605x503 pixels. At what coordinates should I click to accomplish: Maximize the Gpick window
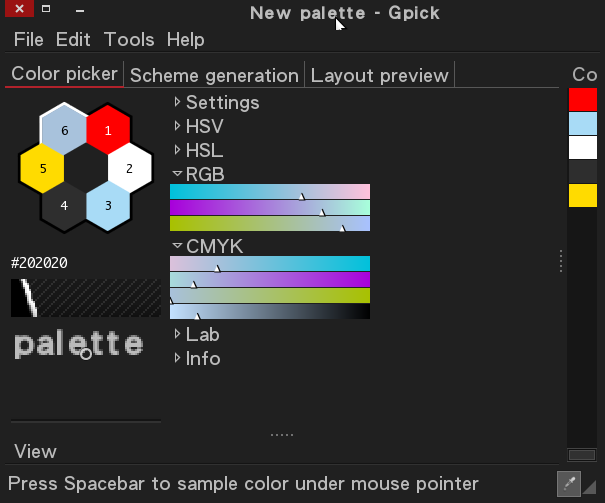46,8
